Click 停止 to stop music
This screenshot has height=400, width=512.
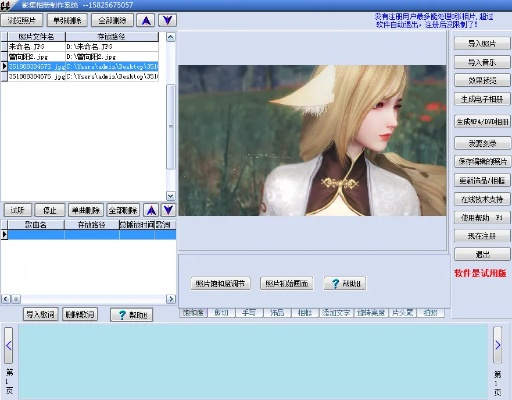click(50, 210)
